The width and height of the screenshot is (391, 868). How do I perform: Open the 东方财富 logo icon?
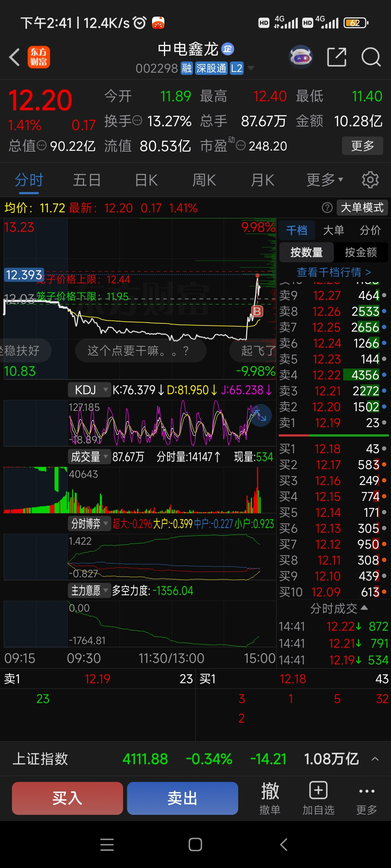[39, 57]
